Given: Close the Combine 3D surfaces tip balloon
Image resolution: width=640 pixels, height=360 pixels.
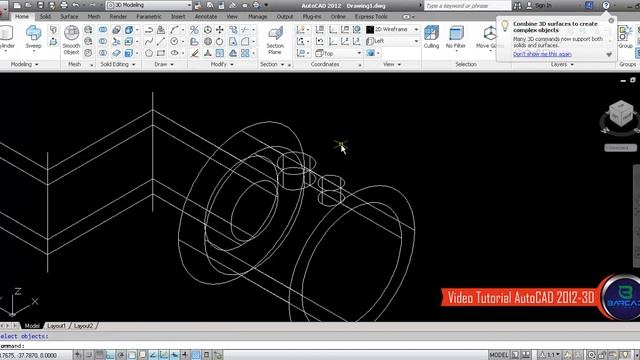Looking at the screenshot, I should pos(611,20).
